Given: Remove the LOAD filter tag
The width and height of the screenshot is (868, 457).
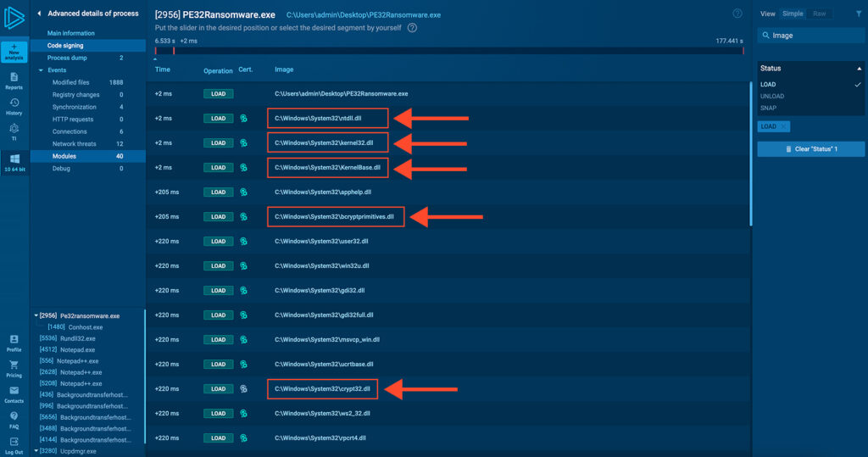Looking at the screenshot, I should [x=784, y=126].
